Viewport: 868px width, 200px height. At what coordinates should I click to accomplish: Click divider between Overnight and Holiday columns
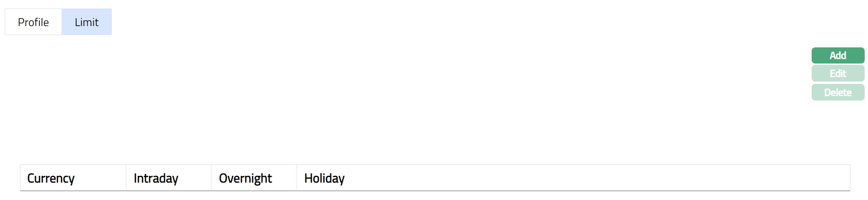click(x=296, y=178)
